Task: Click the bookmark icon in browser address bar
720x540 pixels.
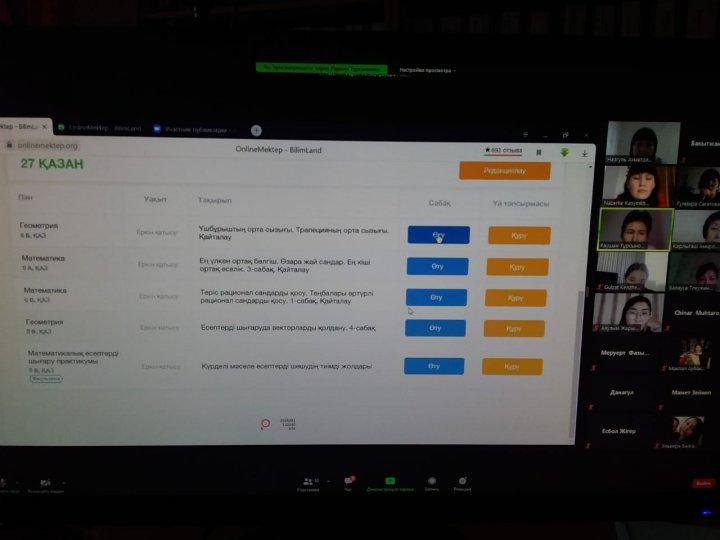Action: [x=539, y=152]
